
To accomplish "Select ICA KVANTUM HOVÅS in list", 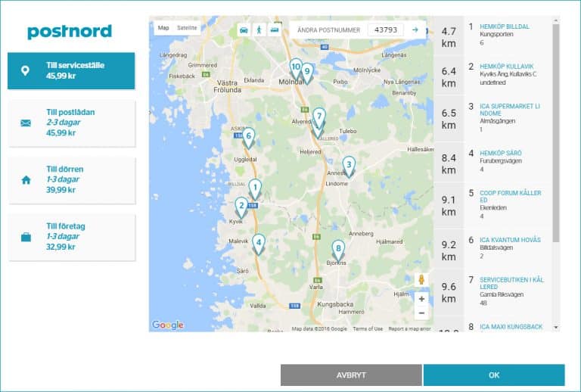I will coord(510,240).
